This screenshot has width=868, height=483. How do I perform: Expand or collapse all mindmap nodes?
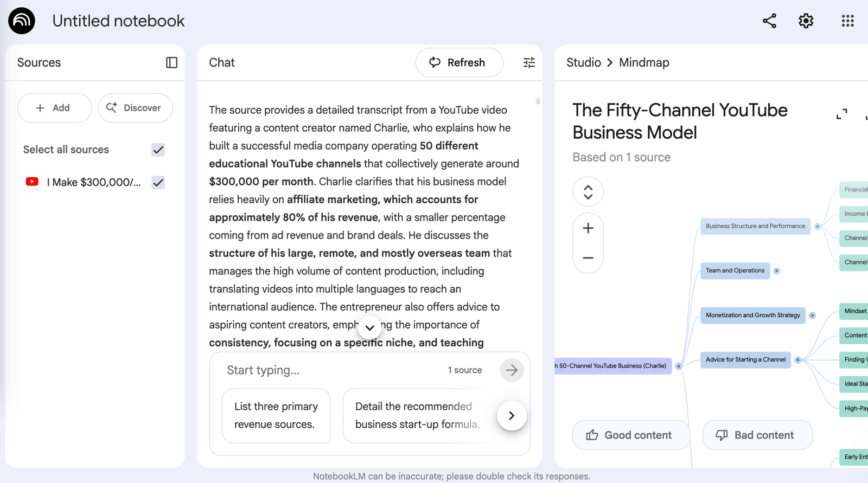coord(588,192)
